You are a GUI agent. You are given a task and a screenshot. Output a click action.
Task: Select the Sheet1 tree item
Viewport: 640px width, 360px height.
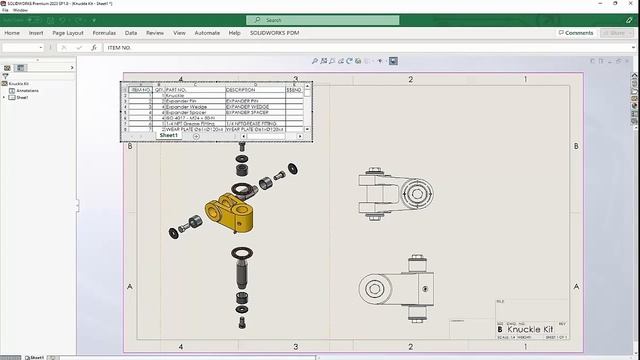(18, 98)
